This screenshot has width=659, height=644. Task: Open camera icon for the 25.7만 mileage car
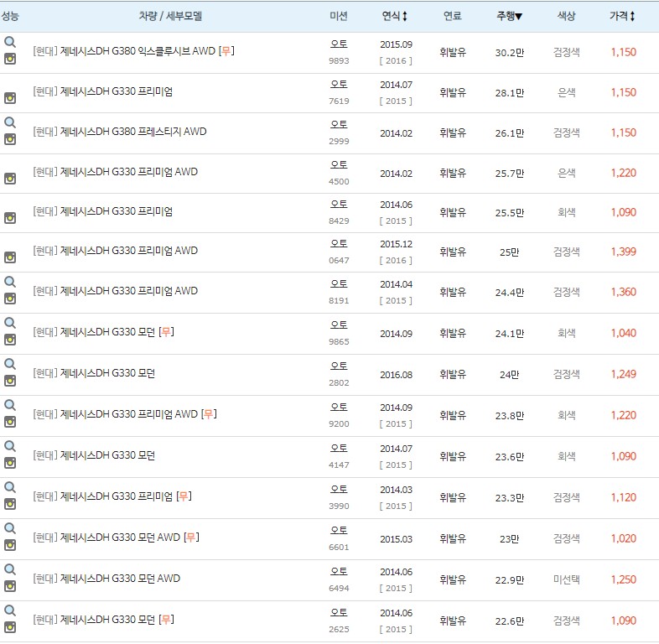point(10,179)
